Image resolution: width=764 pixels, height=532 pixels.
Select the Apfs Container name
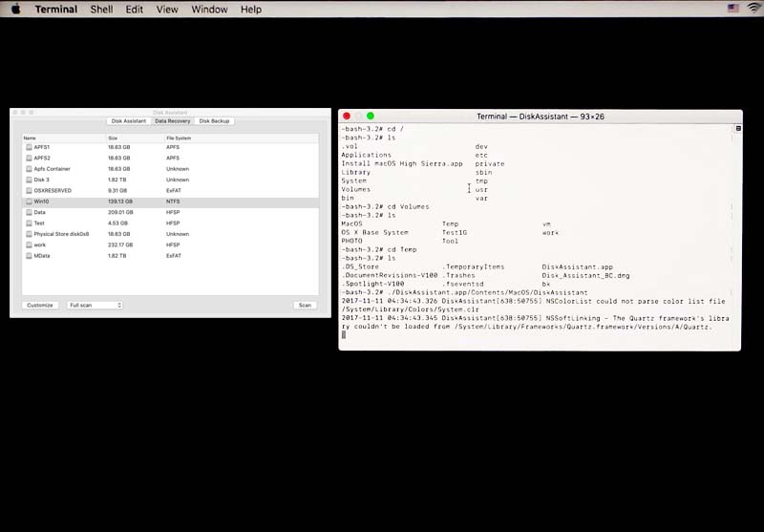pos(53,168)
